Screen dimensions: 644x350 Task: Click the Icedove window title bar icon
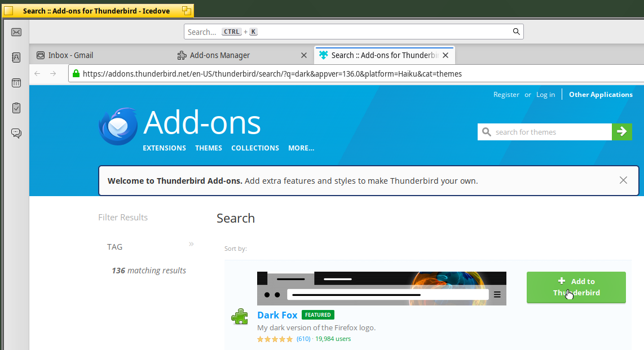[8, 11]
